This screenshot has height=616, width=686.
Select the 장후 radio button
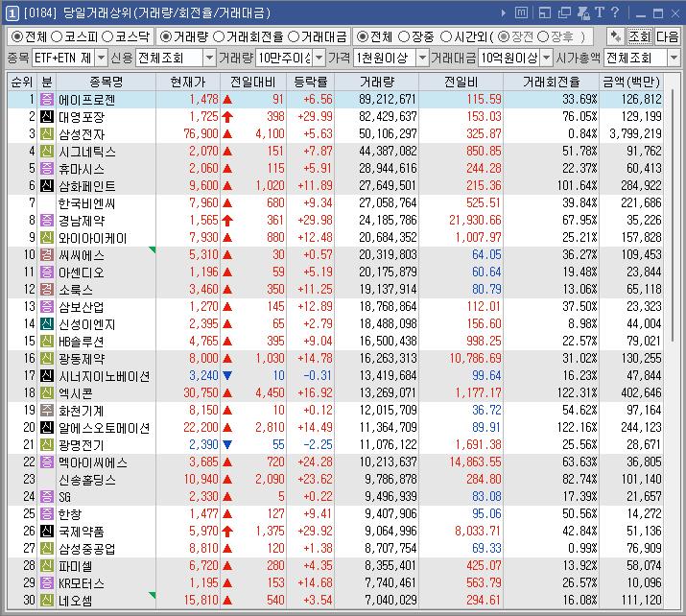coord(543,36)
